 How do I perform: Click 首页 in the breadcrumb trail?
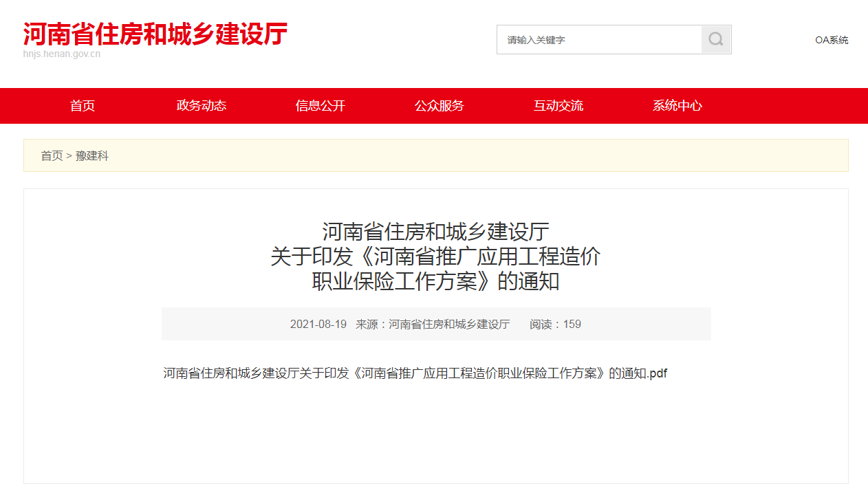coord(52,156)
